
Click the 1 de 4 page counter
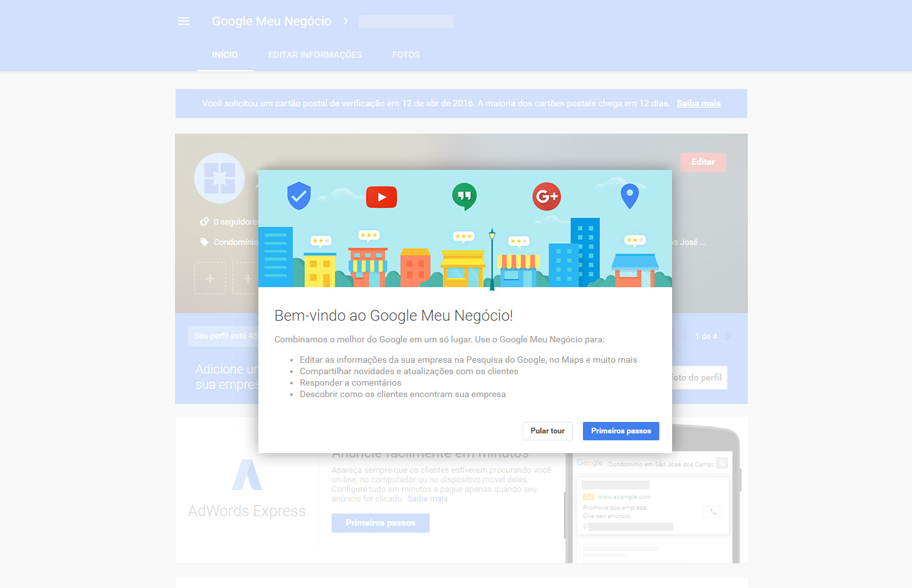[706, 336]
